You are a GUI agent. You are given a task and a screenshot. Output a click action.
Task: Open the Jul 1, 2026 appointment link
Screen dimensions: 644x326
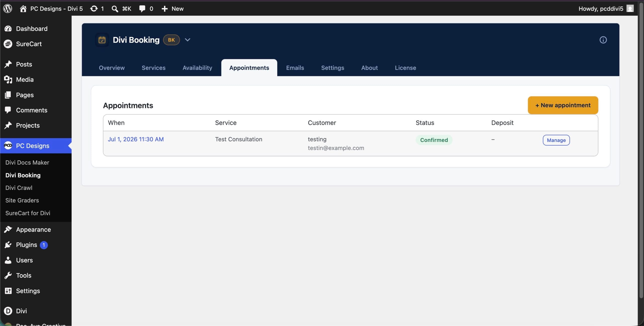[136, 139]
